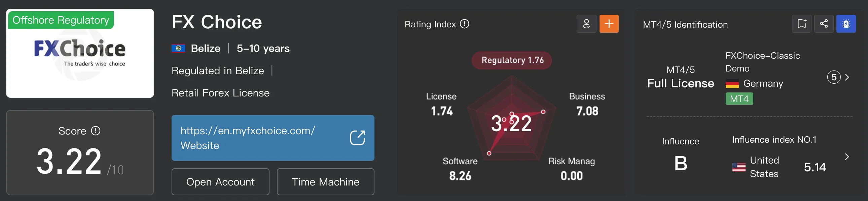868x201 pixels.
Task: Click the Time Machine button
Action: pyautogui.click(x=326, y=182)
